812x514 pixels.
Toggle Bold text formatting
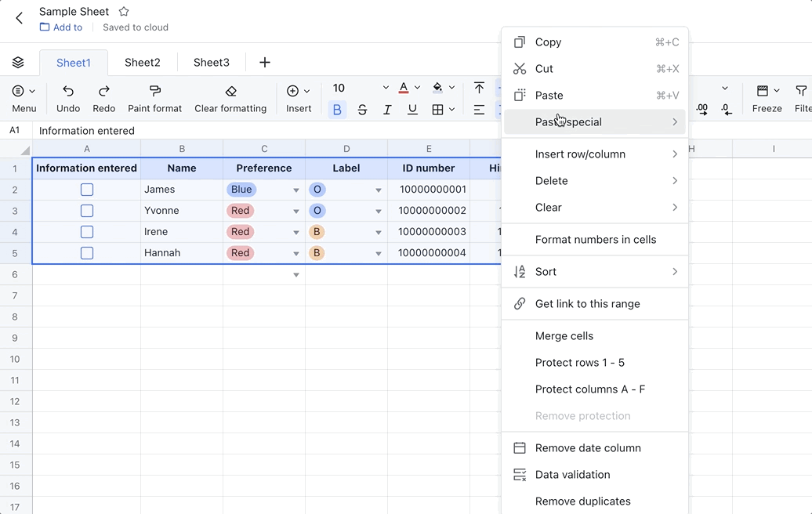pyautogui.click(x=337, y=110)
